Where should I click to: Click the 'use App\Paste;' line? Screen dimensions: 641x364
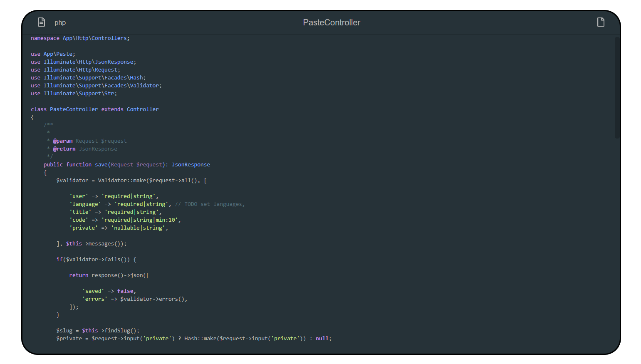[x=53, y=54]
